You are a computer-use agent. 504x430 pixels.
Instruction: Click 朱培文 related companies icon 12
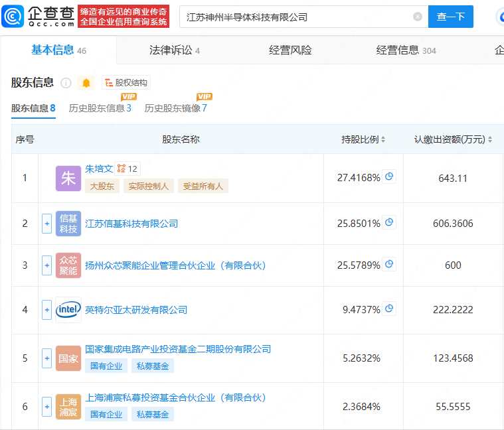(127, 169)
